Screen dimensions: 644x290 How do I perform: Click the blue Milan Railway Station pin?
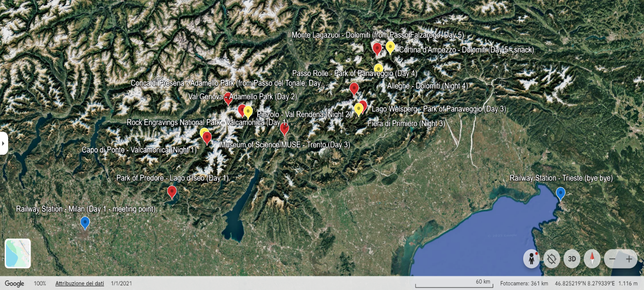click(85, 222)
